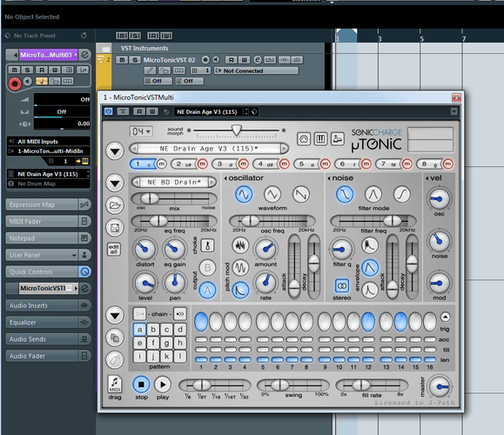This screenshot has height=435, width=504.
Task: Open the User Panel dropdown arrow
Action: click(74, 256)
